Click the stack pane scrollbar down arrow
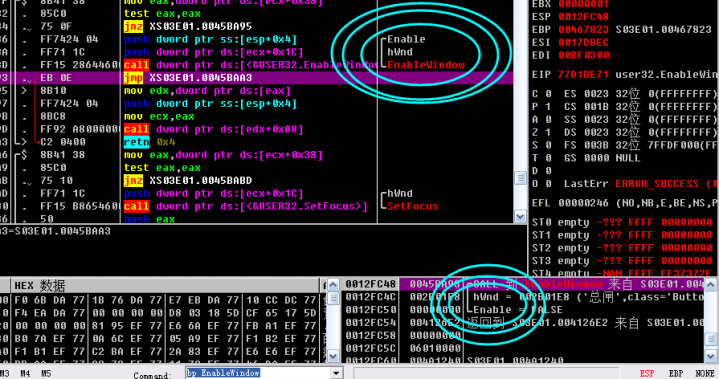 point(710,356)
